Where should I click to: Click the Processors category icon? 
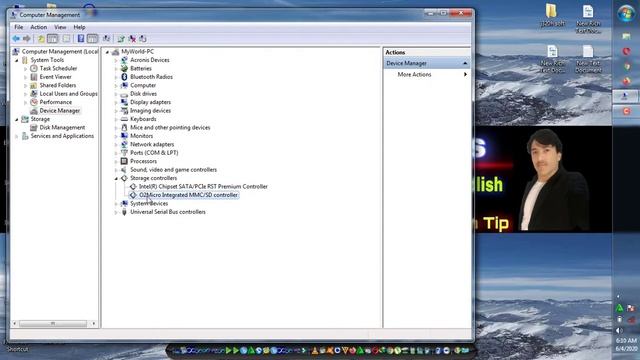pyautogui.click(x=124, y=161)
